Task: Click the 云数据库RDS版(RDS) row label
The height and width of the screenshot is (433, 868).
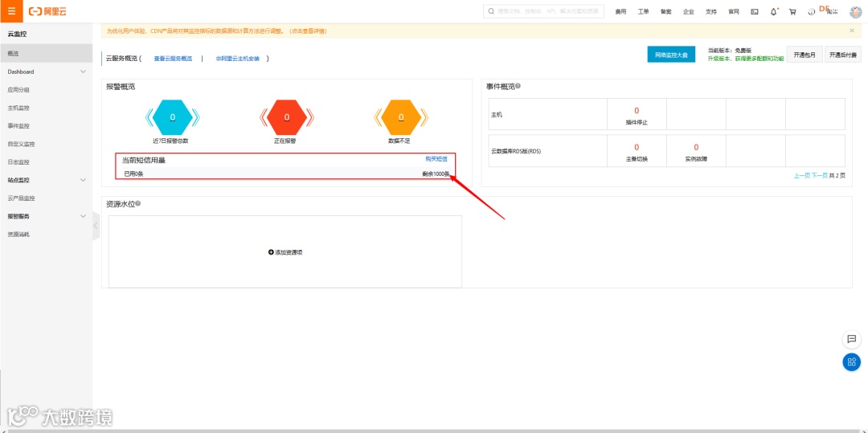Action: pos(516,151)
